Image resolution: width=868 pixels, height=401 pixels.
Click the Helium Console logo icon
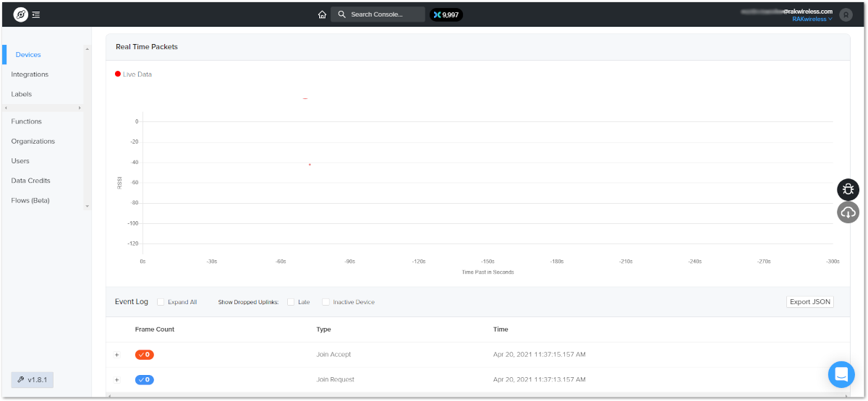[x=21, y=14]
